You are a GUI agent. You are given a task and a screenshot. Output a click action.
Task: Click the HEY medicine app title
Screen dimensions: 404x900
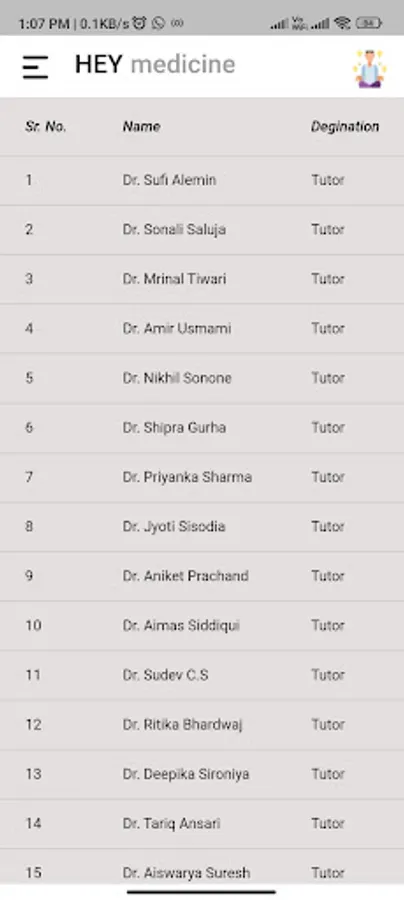(155, 64)
